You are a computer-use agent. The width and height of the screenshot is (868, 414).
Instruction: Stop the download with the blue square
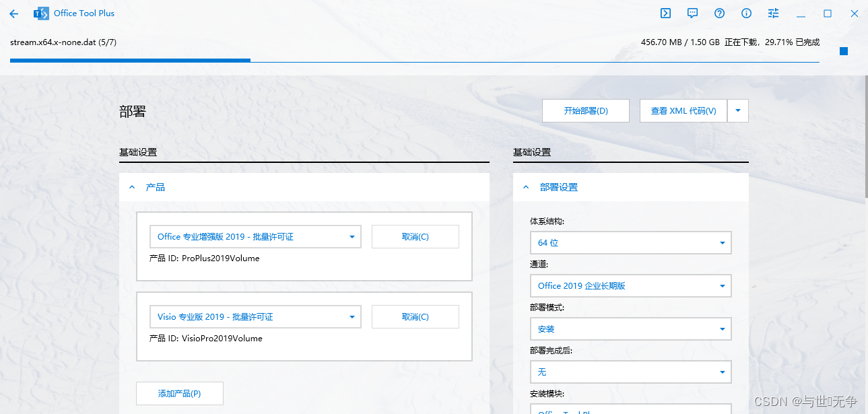click(x=844, y=51)
